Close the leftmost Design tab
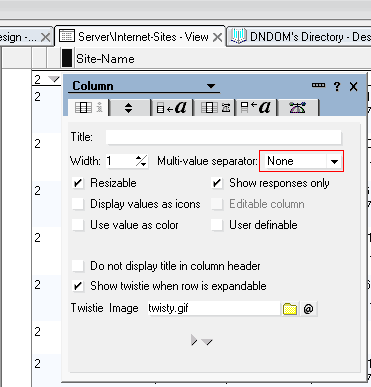 [45, 37]
